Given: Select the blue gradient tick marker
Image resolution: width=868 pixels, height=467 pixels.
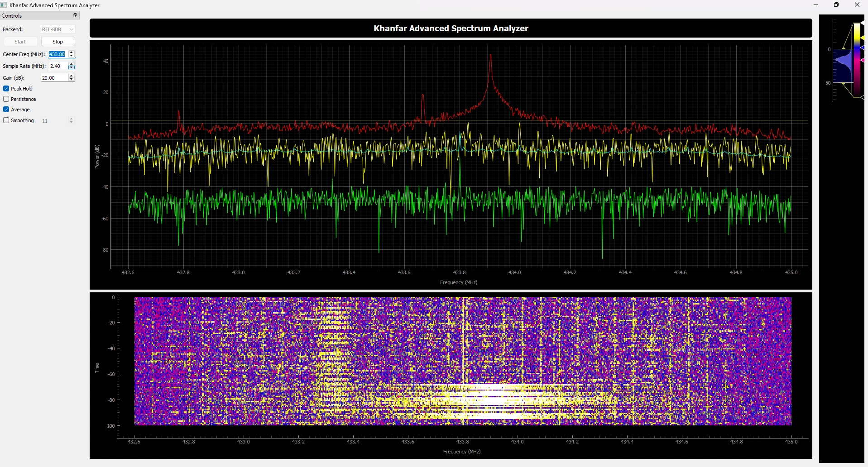Looking at the screenshot, I should point(863,48).
